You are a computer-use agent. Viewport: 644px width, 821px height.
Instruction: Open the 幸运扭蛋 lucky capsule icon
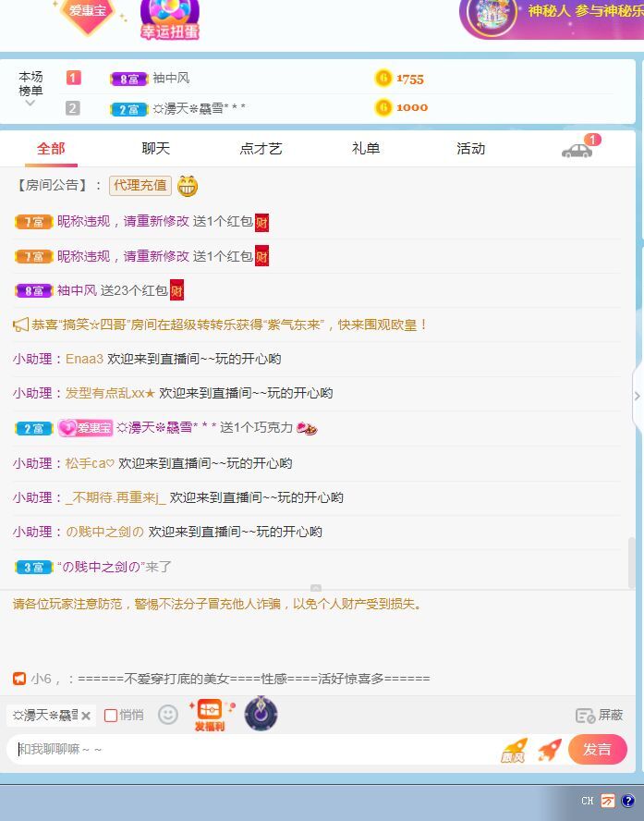[x=170, y=19]
